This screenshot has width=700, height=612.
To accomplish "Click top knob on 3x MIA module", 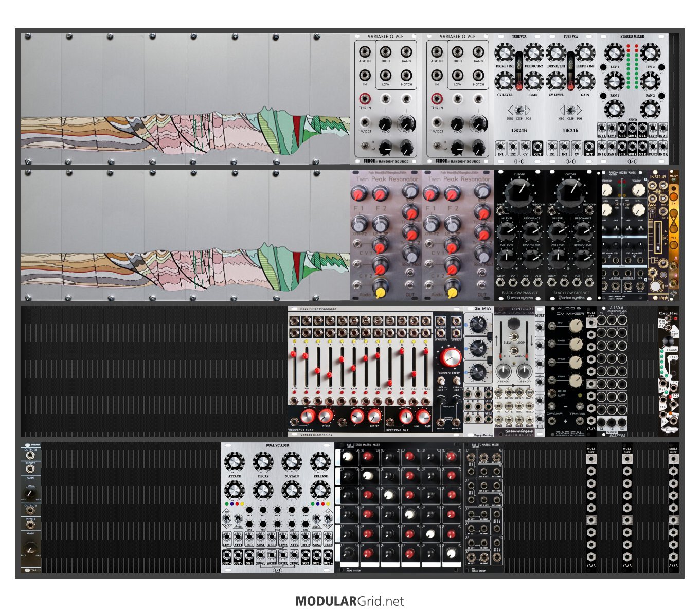I will click(478, 325).
